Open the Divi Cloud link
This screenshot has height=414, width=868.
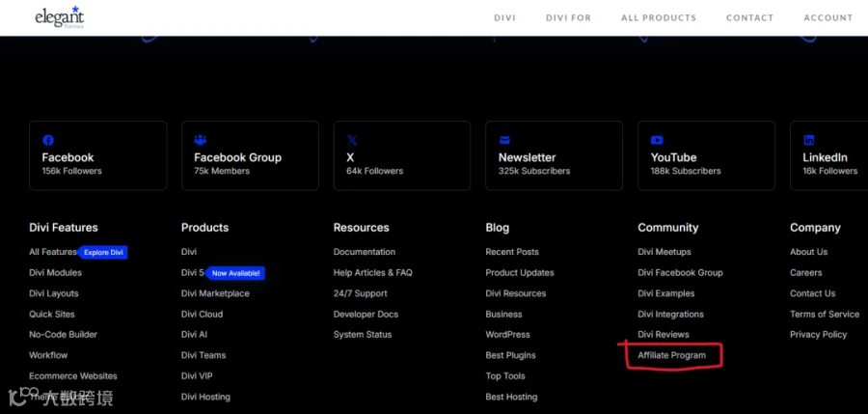pyautogui.click(x=203, y=314)
